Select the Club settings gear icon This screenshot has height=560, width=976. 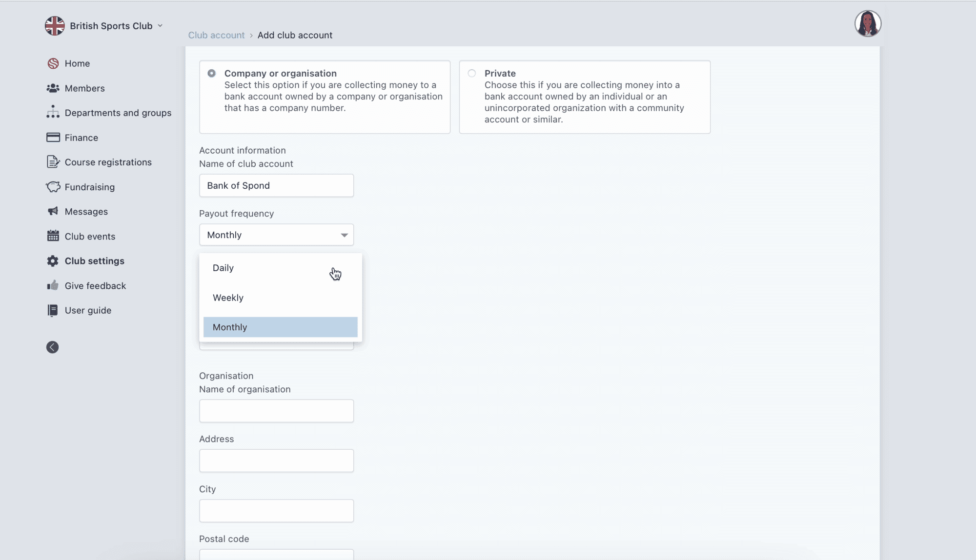pyautogui.click(x=53, y=260)
